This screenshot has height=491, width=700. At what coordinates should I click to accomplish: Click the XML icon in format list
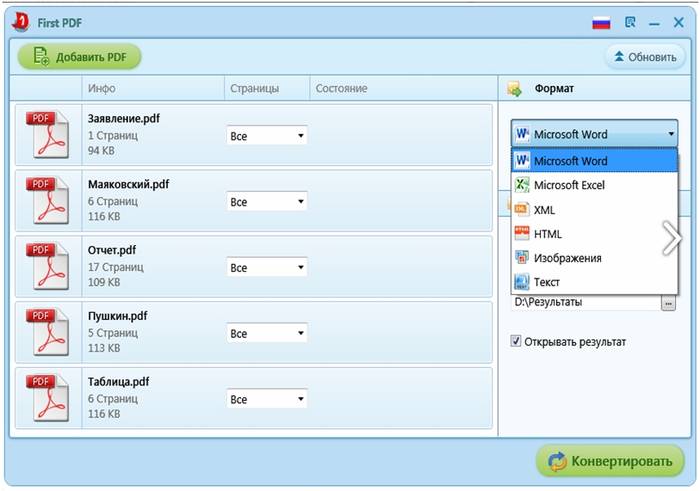[521, 209]
